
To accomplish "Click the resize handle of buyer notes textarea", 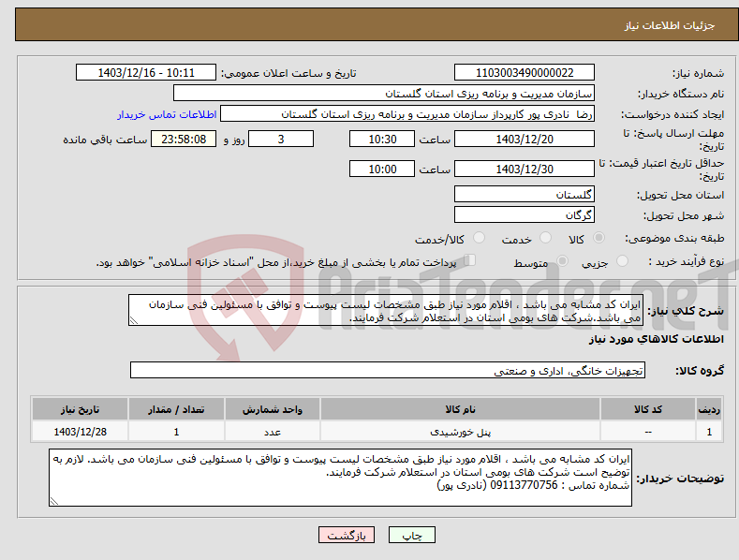I will 54,501.
